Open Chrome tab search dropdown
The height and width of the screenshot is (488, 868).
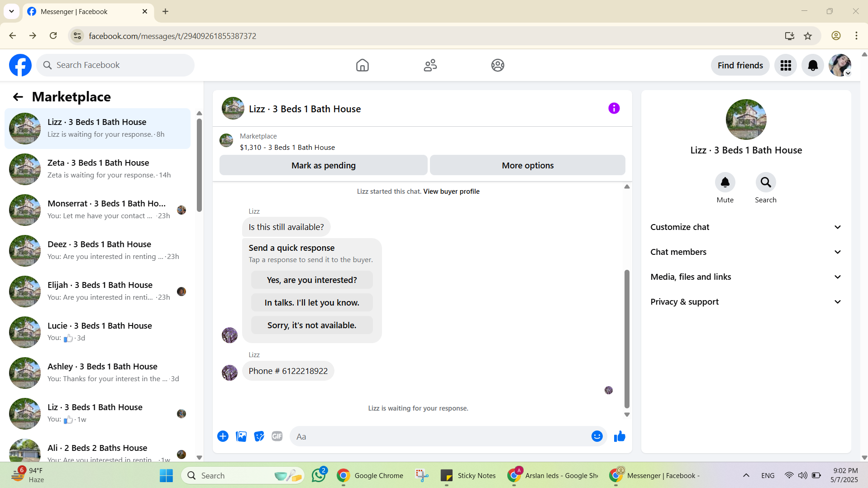pyautogui.click(x=11, y=11)
